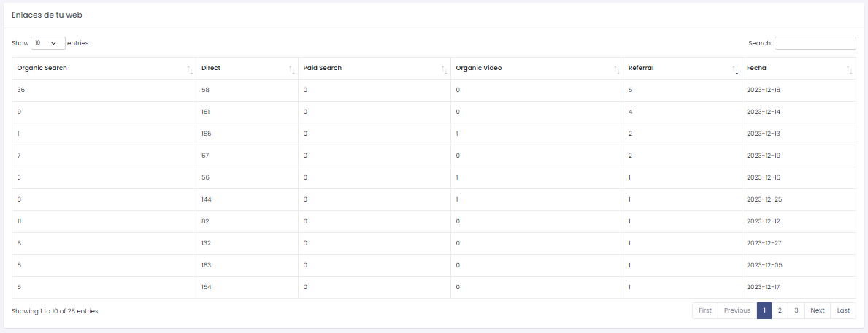Image resolution: width=868 pixels, height=333 pixels.
Task: Jump to page 3 of results
Action: (796, 310)
